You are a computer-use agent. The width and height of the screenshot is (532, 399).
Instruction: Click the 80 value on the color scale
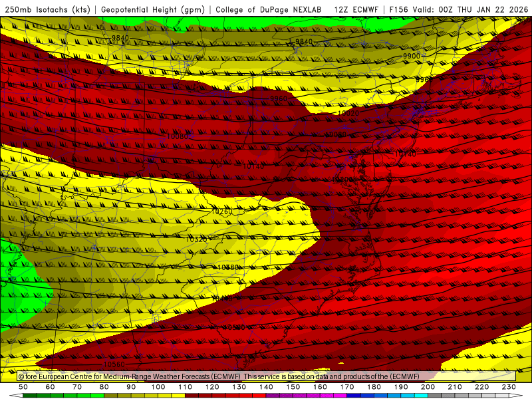coord(104,387)
